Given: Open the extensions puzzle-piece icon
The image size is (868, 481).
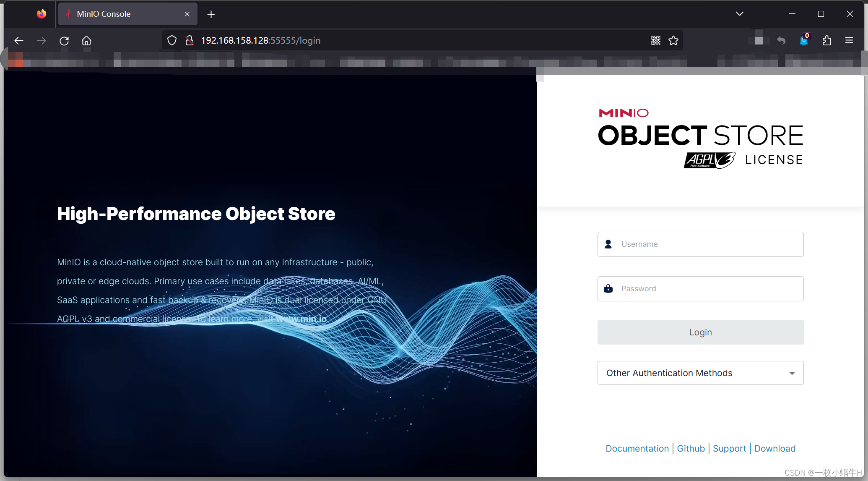Looking at the screenshot, I should 826,40.
